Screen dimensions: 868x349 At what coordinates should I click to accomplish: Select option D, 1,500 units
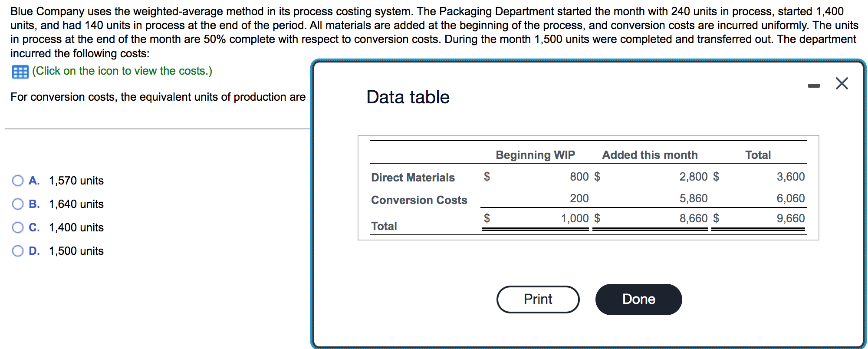click(x=18, y=251)
